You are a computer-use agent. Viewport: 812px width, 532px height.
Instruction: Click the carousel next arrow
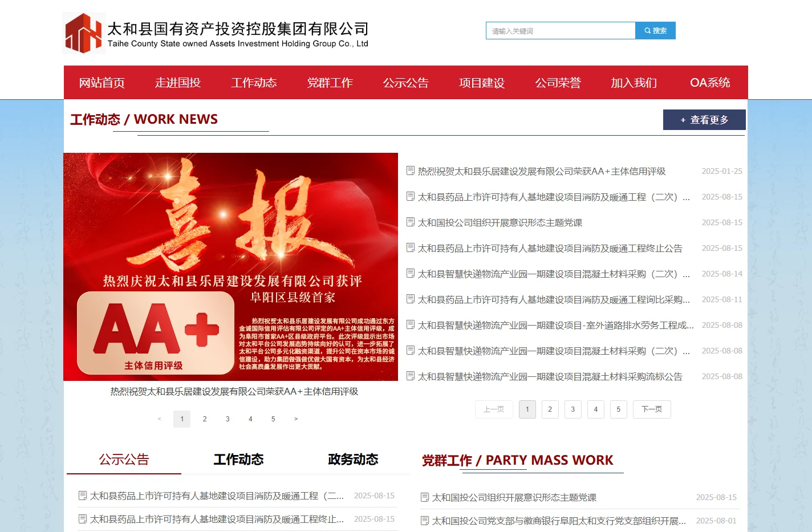click(296, 419)
